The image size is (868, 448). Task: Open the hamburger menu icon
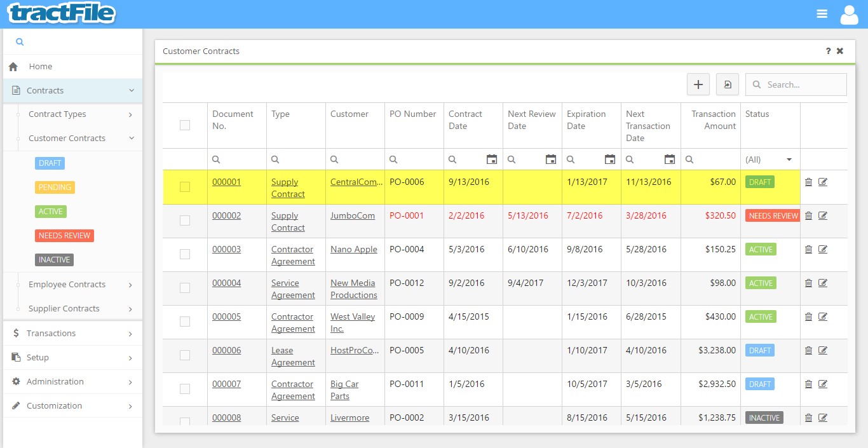click(822, 14)
